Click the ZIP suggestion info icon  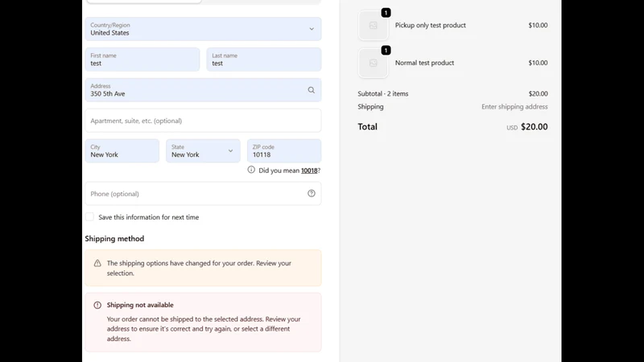coord(251,170)
